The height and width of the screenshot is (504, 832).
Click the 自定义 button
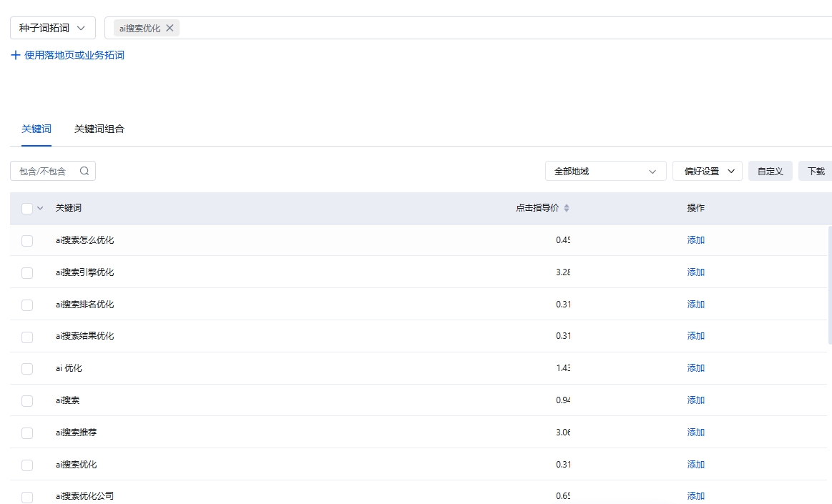click(x=770, y=172)
